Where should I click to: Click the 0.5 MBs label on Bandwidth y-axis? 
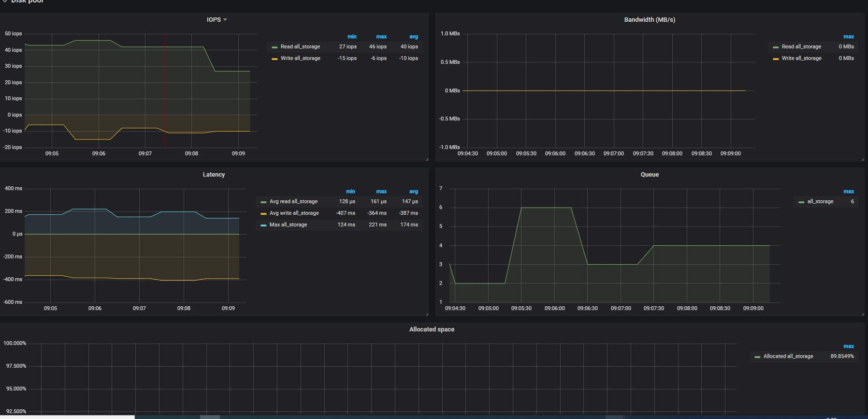click(450, 62)
